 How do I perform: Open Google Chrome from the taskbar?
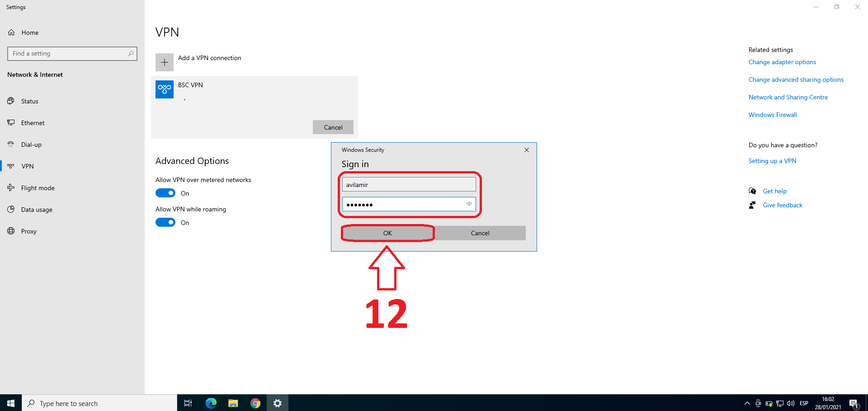pos(255,403)
